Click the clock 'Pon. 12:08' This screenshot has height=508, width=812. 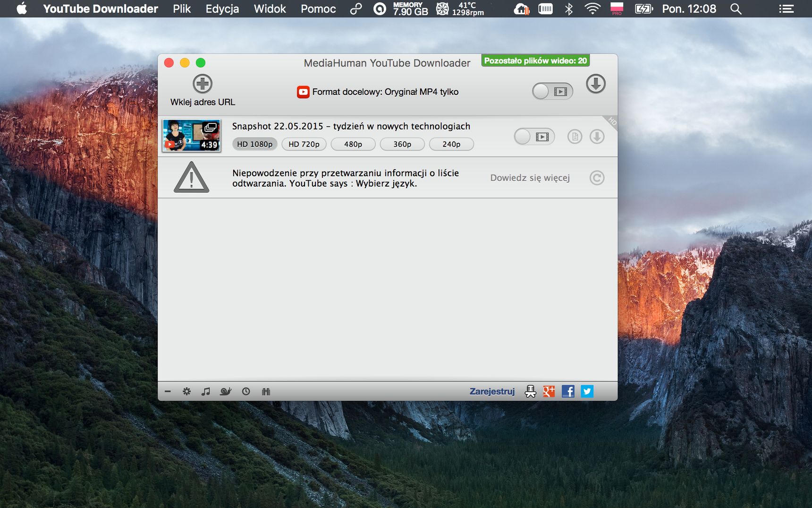pos(689,9)
